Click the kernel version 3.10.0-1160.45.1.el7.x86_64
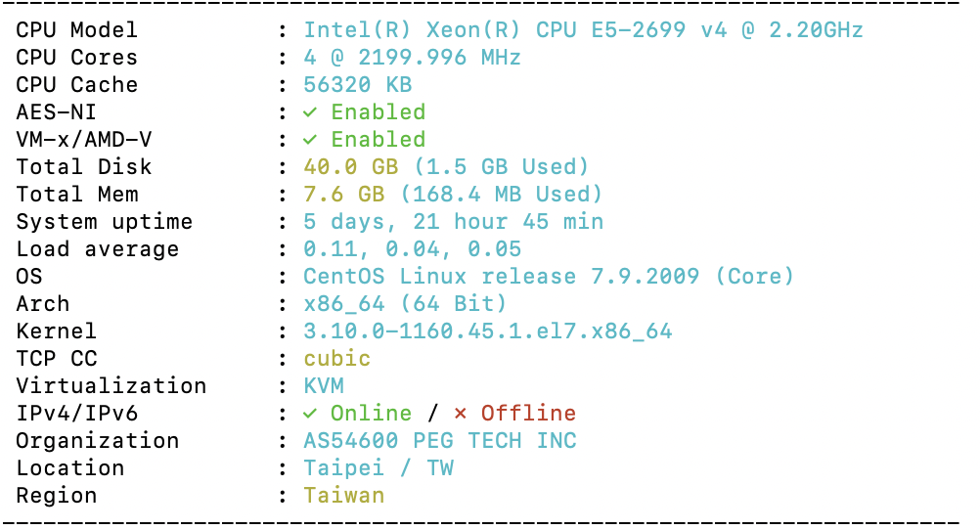The height and width of the screenshot is (530, 980). [x=487, y=331]
